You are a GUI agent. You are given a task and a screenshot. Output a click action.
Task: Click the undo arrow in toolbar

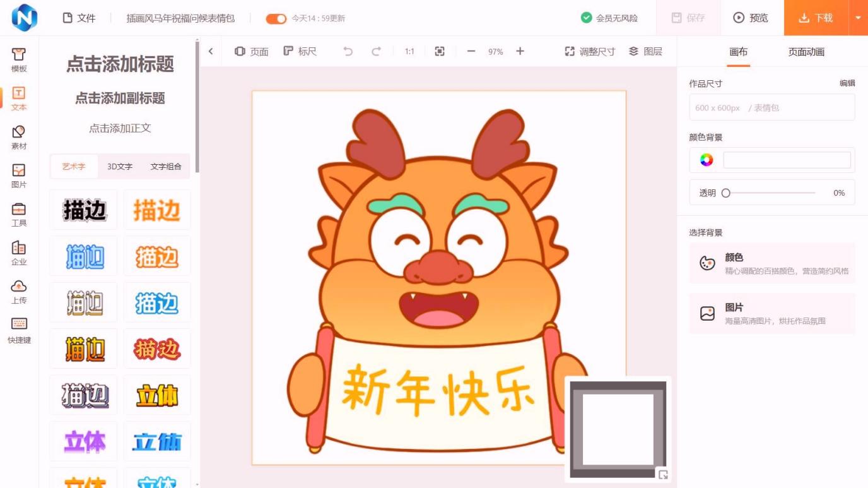pos(348,52)
